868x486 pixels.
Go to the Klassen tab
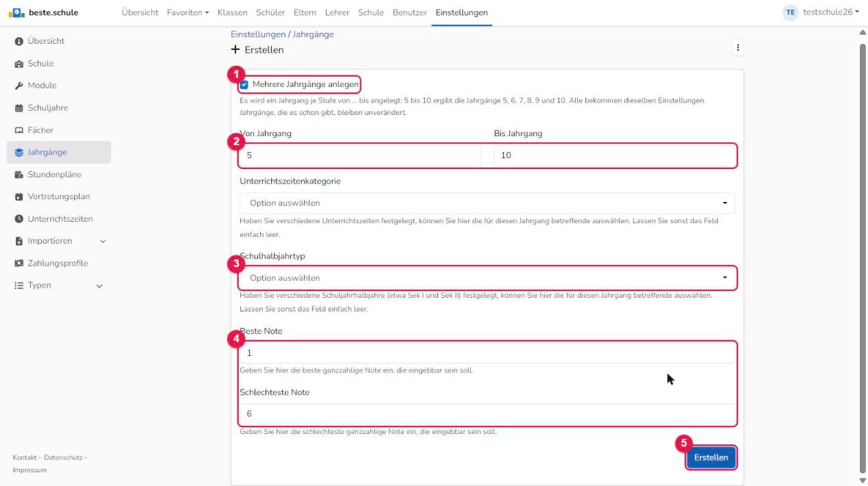[233, 13]
